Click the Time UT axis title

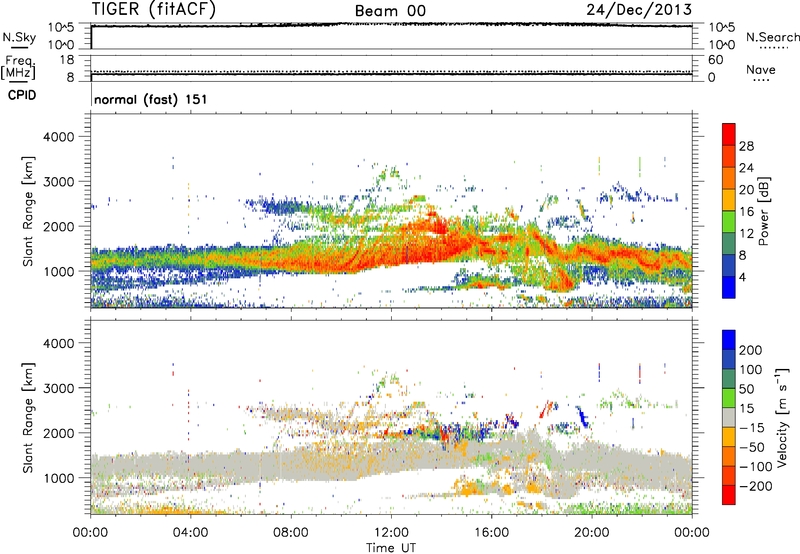pyautogui.click(x=391, y=548)
